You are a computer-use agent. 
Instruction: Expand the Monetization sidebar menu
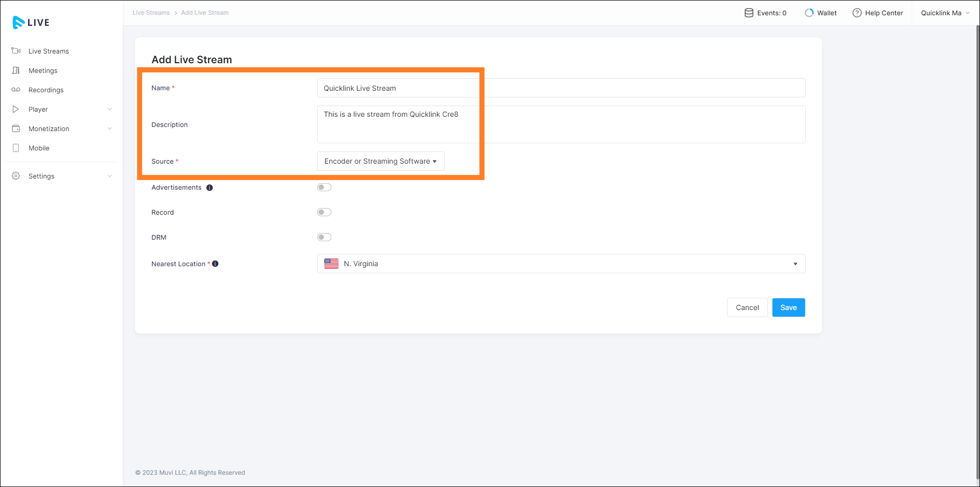[49, 129]
